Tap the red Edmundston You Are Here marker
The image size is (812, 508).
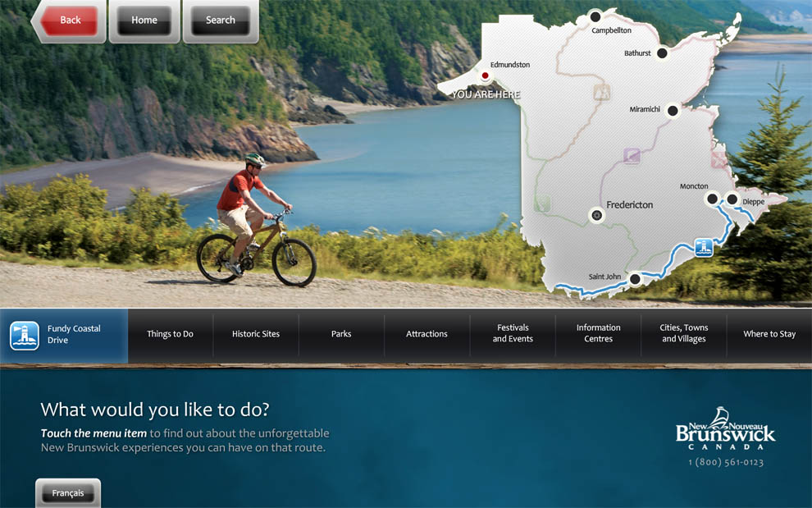pos(486,76)
